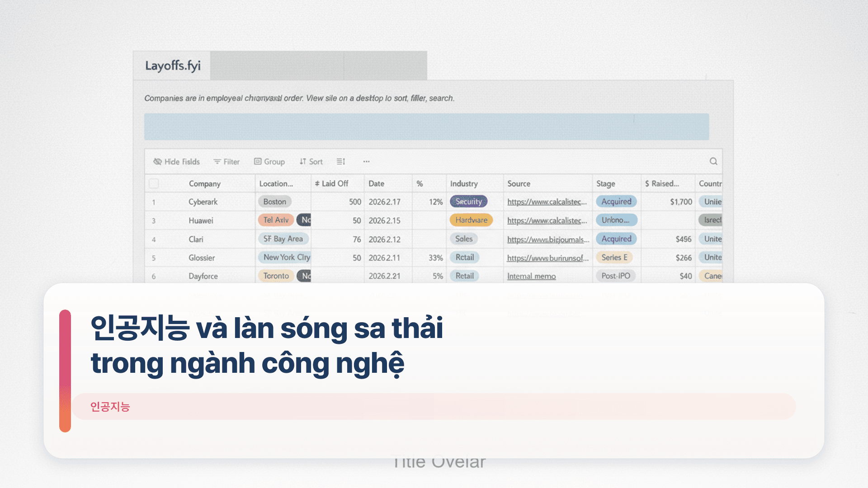Image resolution: width=868 pixels, height=488 pixels.
Task: Click the Acquired stage badge for Clari
Action: point(616,239)
